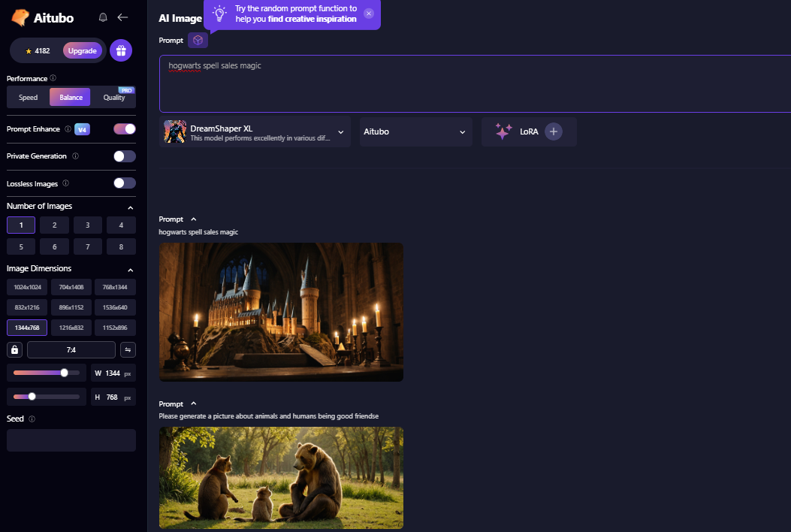Viewport: 791px width, 532px height.
Task: Choose 1344x768 image dimension
Action: click(27, 328)
